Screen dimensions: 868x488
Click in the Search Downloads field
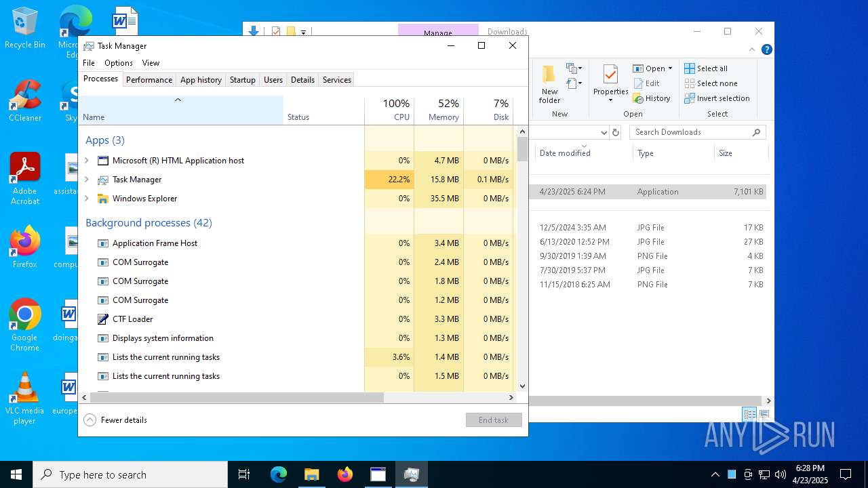coord(697,132)
